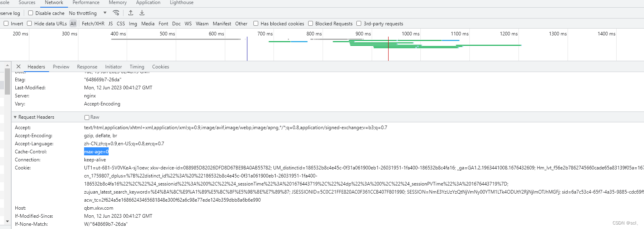Enable Blocked Requests checkbox
The width and height of the screenshot is (644, 229).
click(x=311, y=23)
